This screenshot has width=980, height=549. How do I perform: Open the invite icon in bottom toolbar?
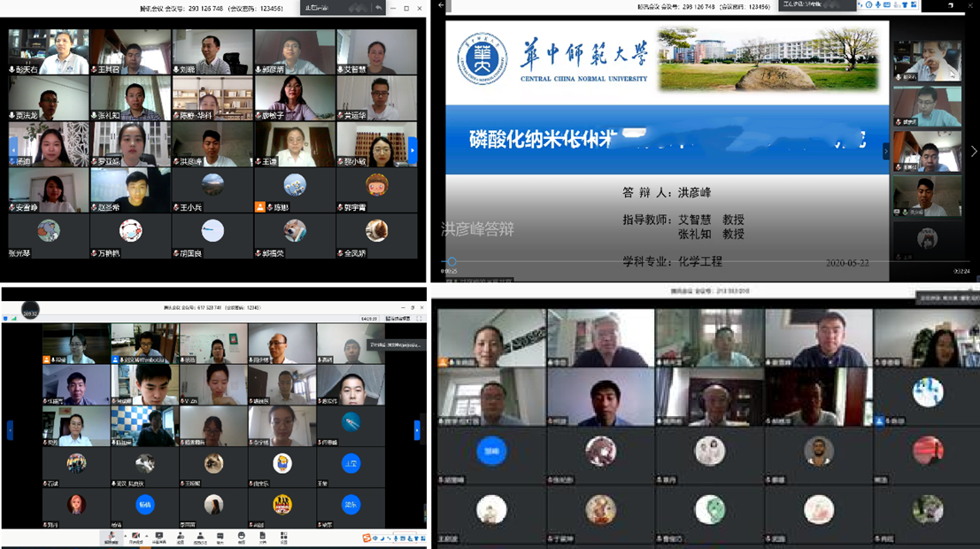(181, 537)
